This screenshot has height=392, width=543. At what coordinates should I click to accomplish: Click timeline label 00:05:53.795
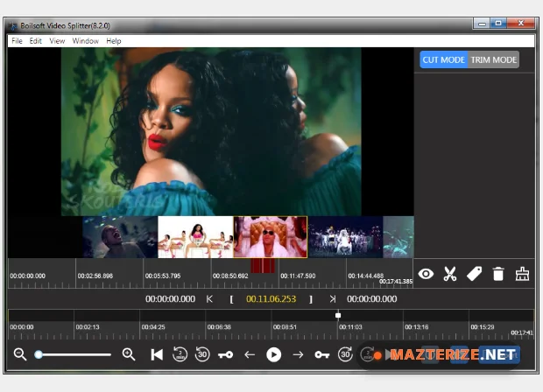pos(163,276)
